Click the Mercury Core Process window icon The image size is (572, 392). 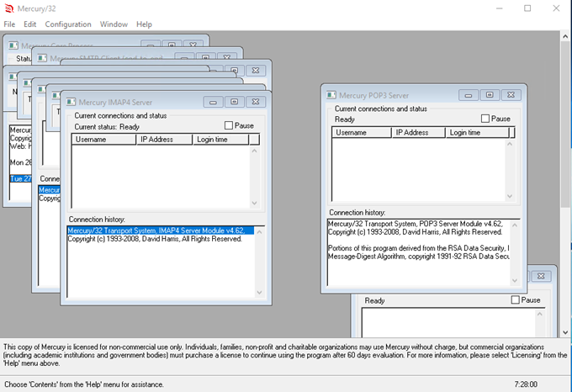click(x=13, y=45)
